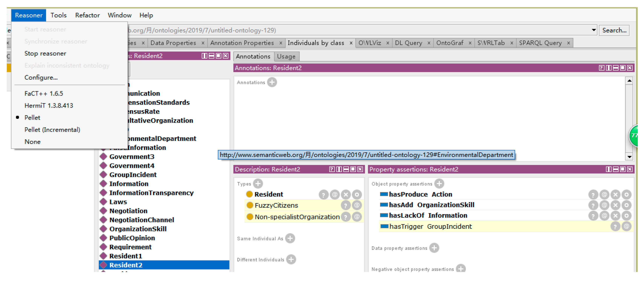Open the Usage tab
The image size is (644, 281).
coord(286,57)
